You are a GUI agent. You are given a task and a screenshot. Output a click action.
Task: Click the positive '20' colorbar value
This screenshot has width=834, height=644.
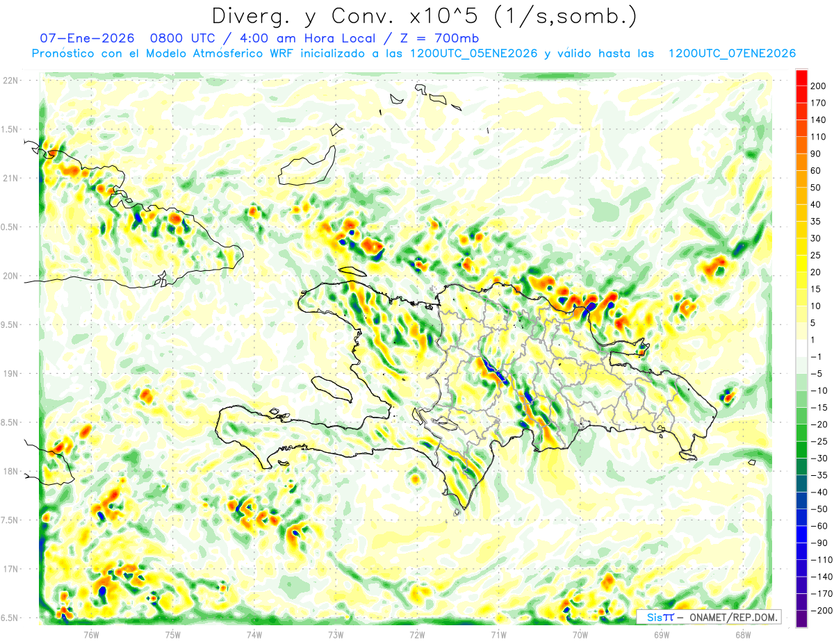click(816, 272)
